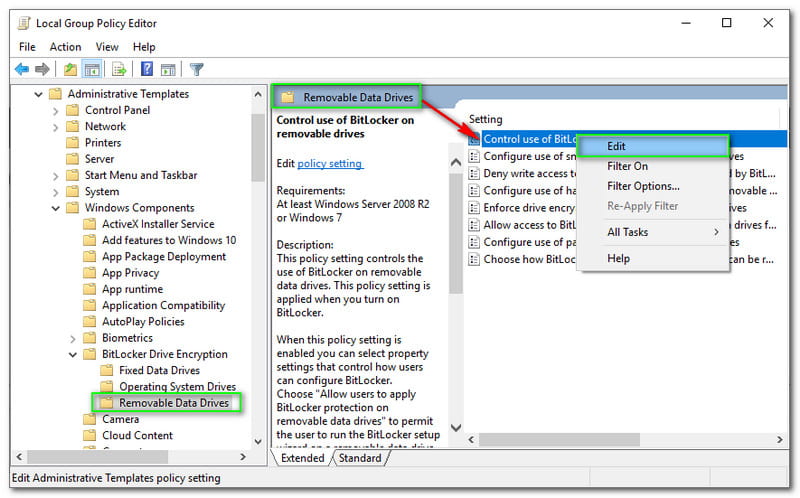Open Help via the blue question-mark icon

[147, 69]
